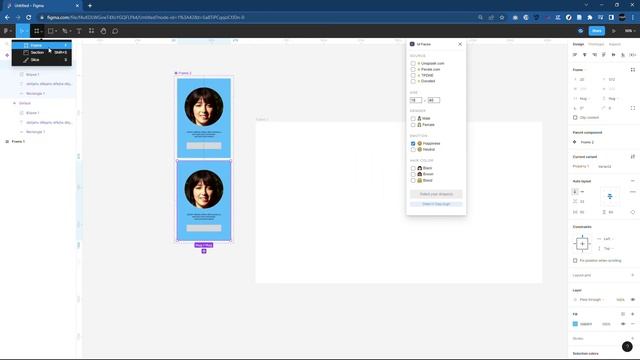The image size is (640, 360).
Task: Select the Text tool
Action: point(79,31)
